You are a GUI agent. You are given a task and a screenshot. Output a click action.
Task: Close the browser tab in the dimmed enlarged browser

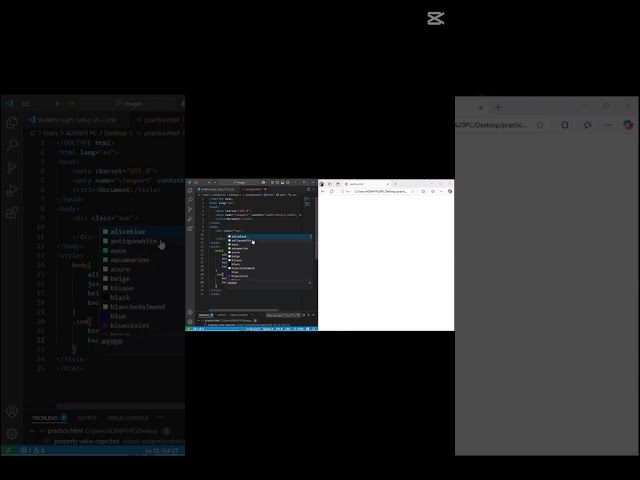[x=480, y=107]
